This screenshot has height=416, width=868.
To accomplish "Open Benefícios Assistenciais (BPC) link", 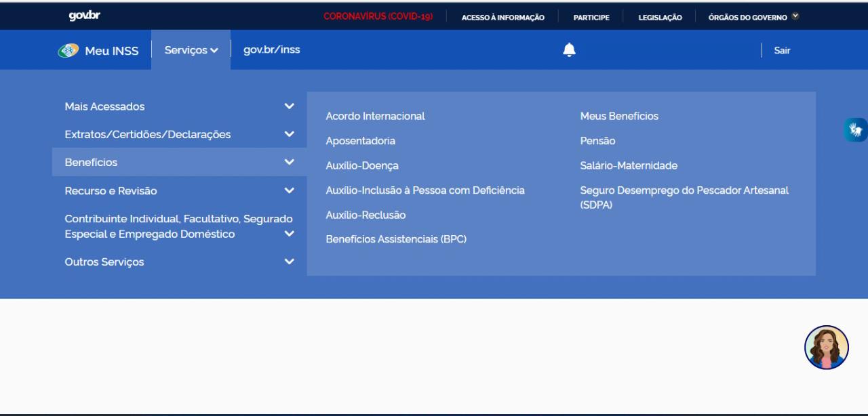I will coord(396,239).
